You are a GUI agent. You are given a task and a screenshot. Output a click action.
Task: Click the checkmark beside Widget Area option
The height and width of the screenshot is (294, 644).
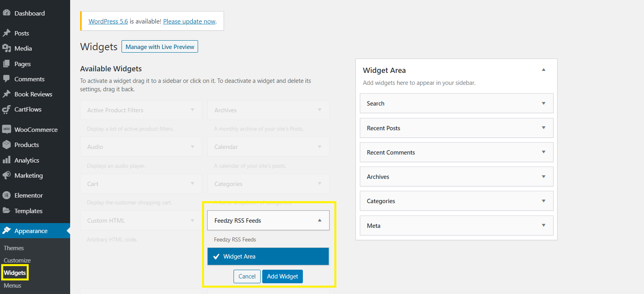pyautogui.click(x=216, y=257)
